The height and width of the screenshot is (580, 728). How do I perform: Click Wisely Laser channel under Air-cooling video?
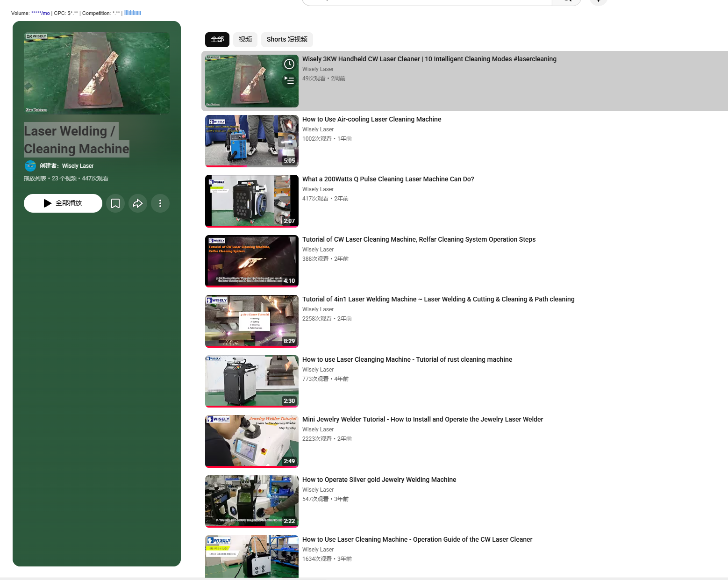[x=318, y=129]
